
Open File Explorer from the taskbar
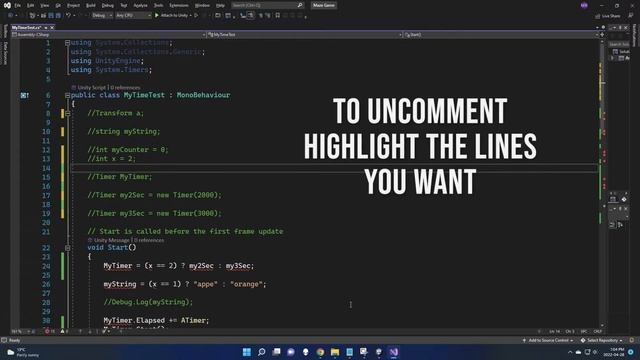335,352
